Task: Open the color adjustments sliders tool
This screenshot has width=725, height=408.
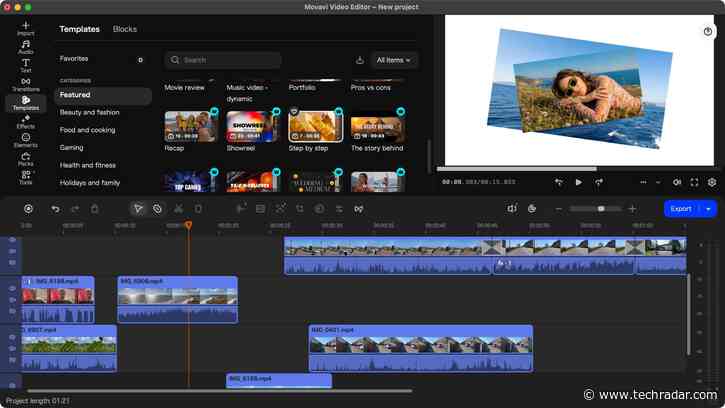Action: (x=339, y=209)
